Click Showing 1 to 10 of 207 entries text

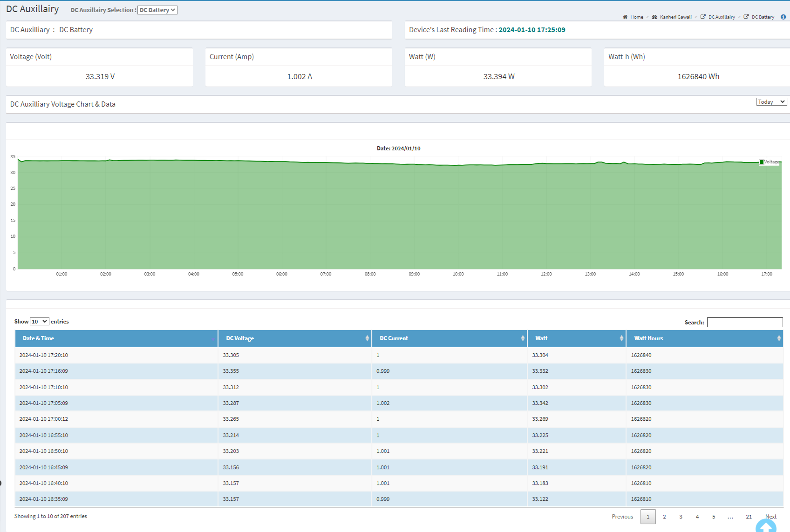pos(51,516)
